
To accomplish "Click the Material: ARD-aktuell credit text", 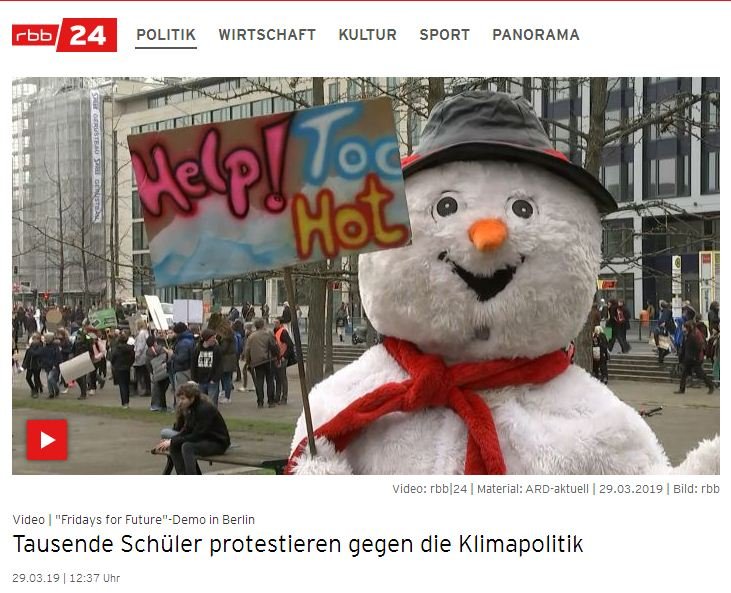I will click(x=532, y=489).
